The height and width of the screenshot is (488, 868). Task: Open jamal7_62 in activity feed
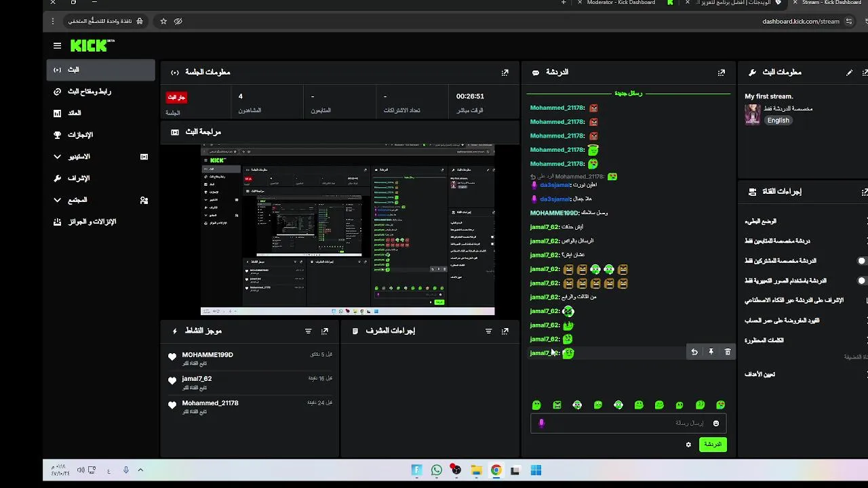[197, 379]
